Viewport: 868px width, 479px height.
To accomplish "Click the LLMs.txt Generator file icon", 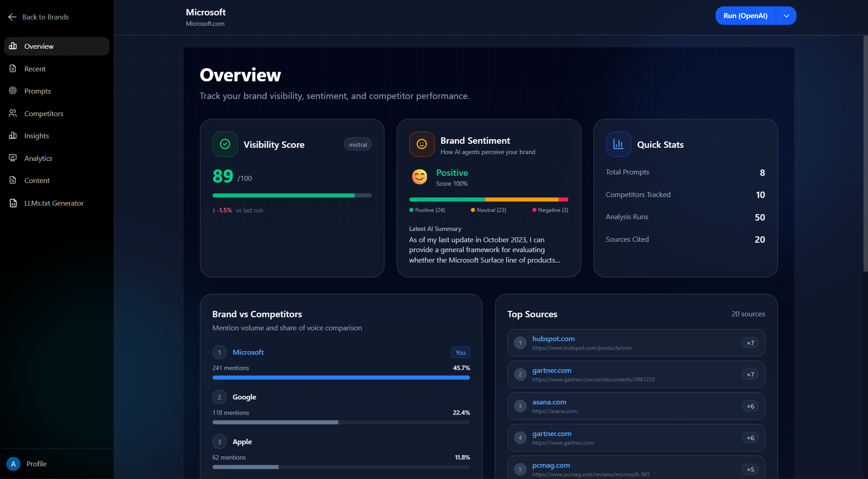I will (13, 203).
